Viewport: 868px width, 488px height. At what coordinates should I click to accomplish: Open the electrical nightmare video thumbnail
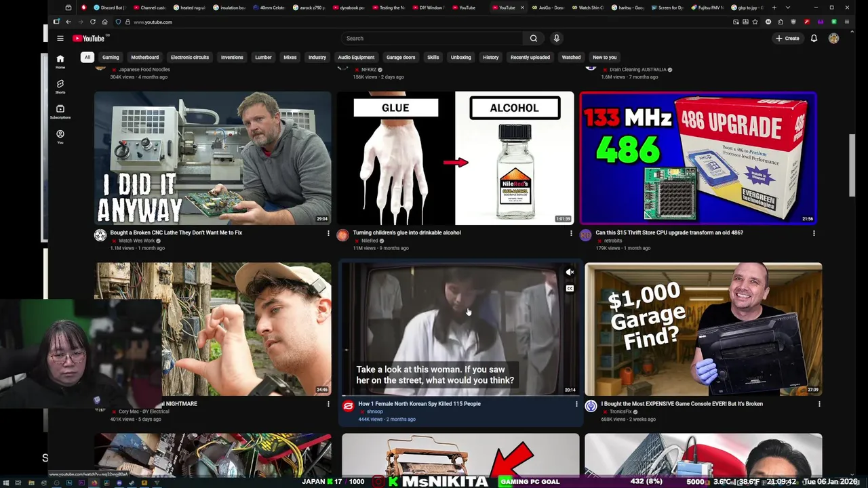point(212,329)
